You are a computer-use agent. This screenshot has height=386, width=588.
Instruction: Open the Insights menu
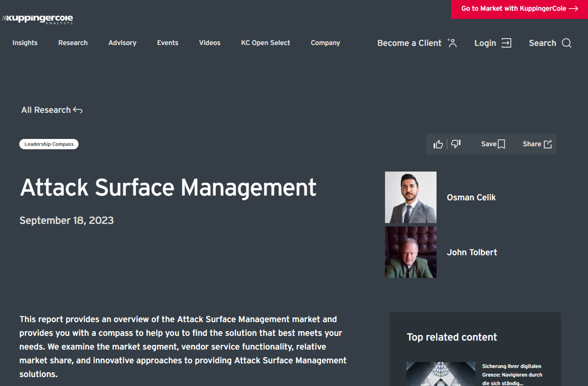(x=25, y=43)
